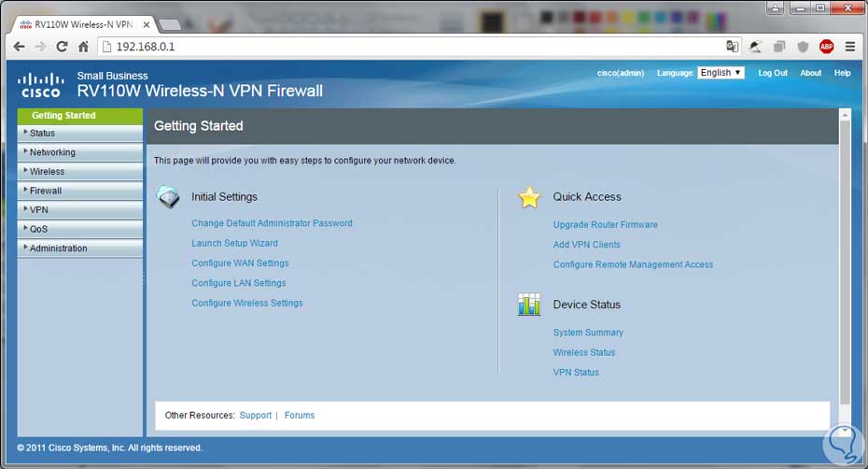
Task: Go to browser home icon
Action: [83, 47]
